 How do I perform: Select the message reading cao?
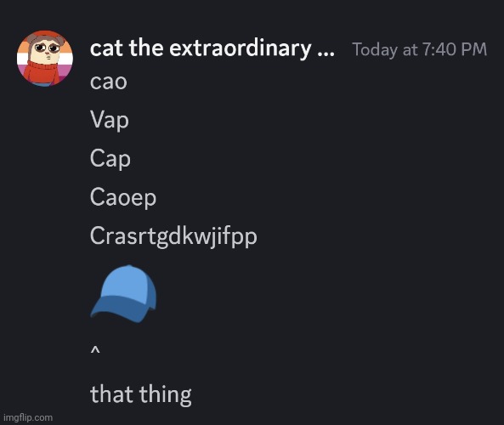109,82
